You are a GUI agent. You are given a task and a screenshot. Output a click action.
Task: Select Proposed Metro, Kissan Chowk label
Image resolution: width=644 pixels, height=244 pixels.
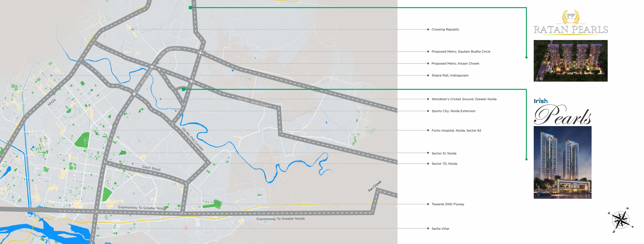tap(455, 63)
